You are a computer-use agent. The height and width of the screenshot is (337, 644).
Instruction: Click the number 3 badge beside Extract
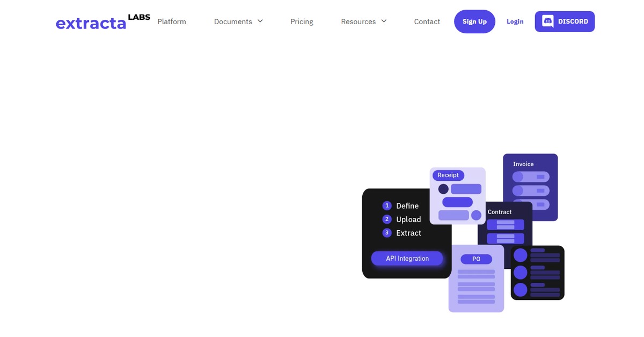387,233
